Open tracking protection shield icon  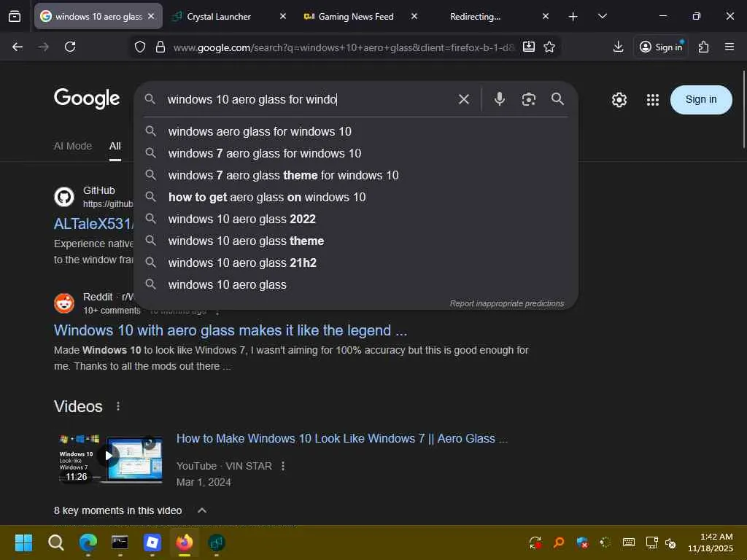point(139,47)
